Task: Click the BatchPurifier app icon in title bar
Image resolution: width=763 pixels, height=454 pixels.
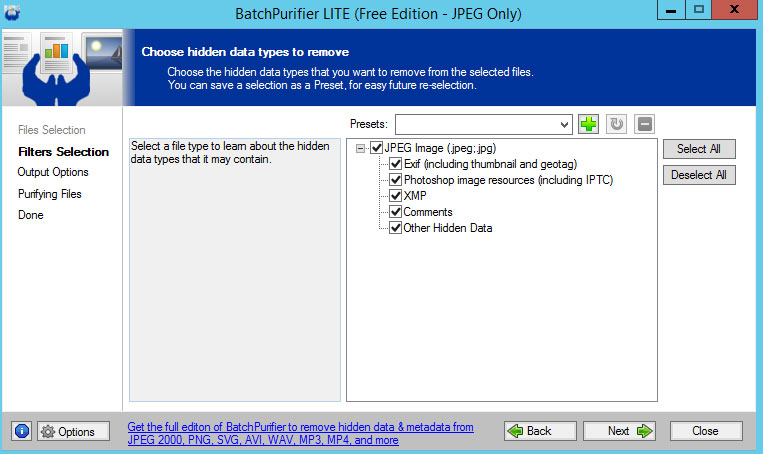Action: click(12, 12)
